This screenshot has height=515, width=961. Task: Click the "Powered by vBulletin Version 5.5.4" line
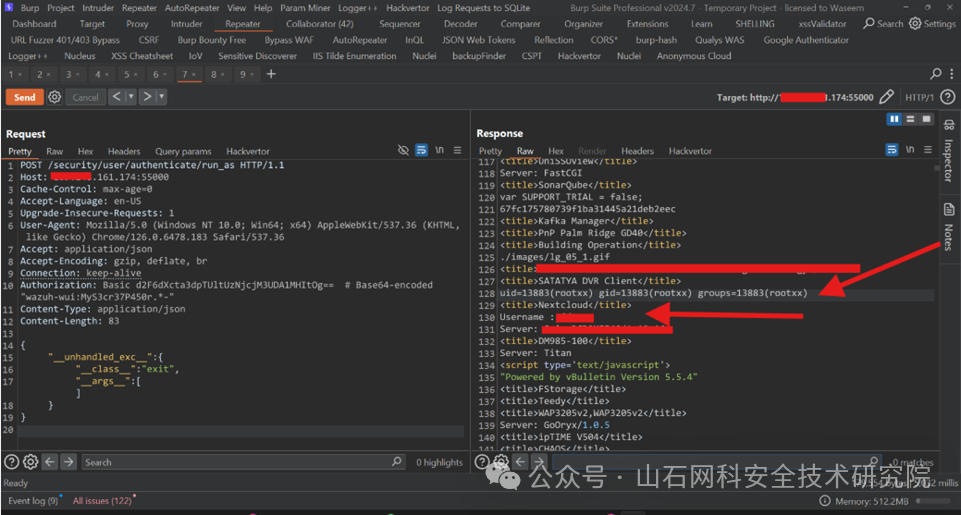599,377
